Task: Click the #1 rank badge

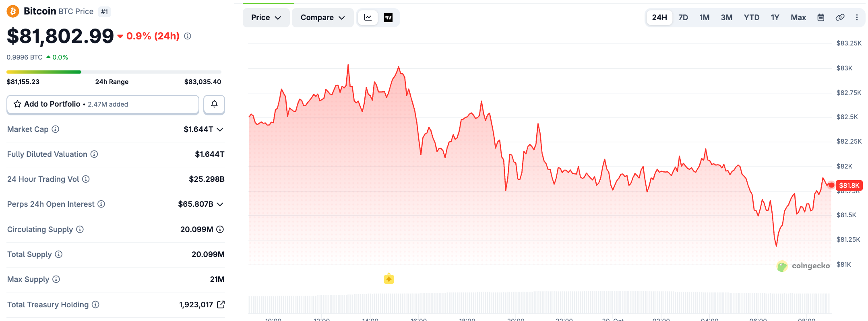Action: [x=105, y=12]
